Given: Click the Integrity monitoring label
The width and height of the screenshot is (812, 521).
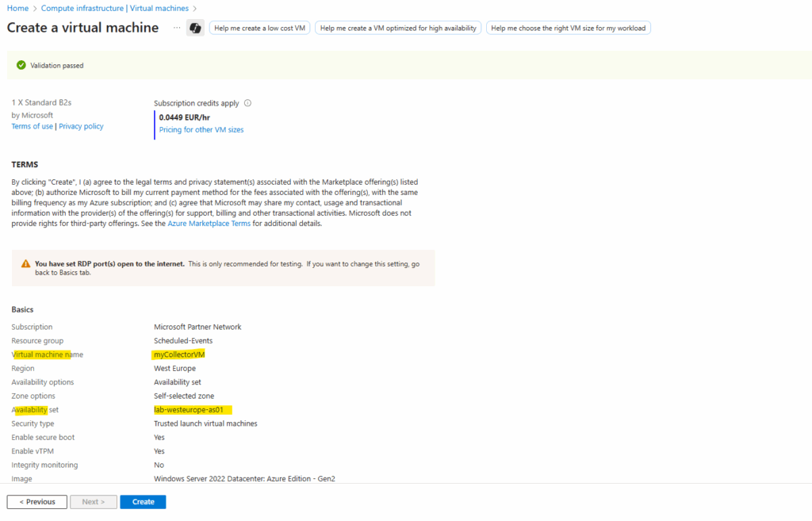Looking at the screenshot, I should point(44,465).
